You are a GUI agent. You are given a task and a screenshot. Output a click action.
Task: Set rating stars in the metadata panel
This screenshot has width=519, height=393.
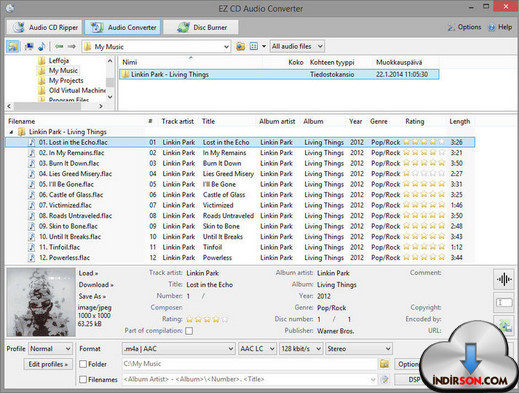[207, 319]
